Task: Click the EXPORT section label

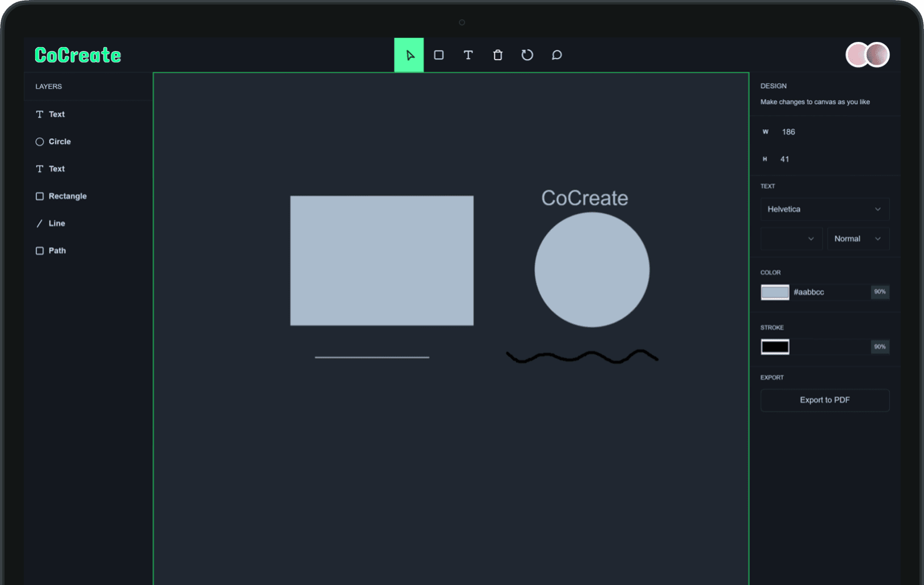Action: pyautogui.click(x=772, y=378)
